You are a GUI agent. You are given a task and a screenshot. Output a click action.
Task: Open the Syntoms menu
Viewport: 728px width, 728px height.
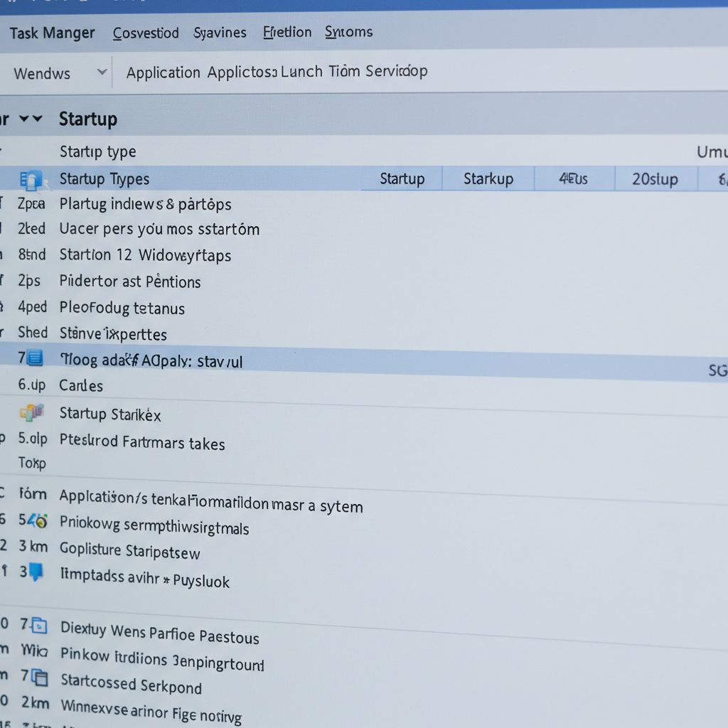coord(348,31)
